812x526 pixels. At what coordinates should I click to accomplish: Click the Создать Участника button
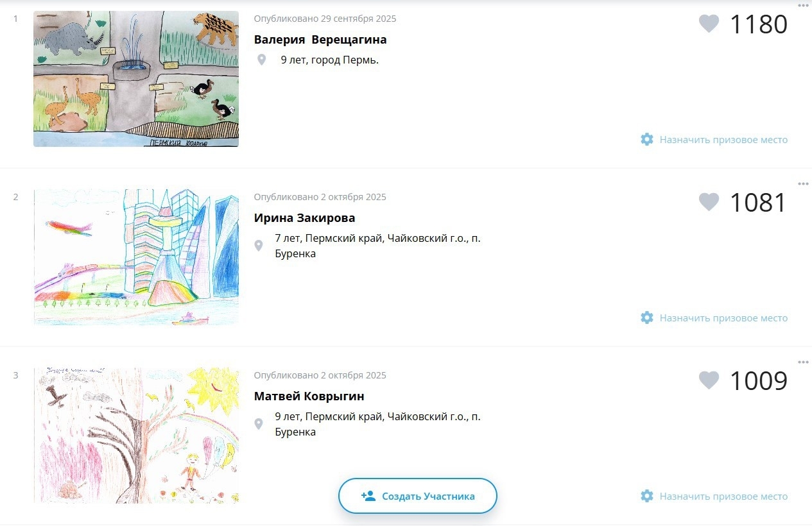click(418, 496)
